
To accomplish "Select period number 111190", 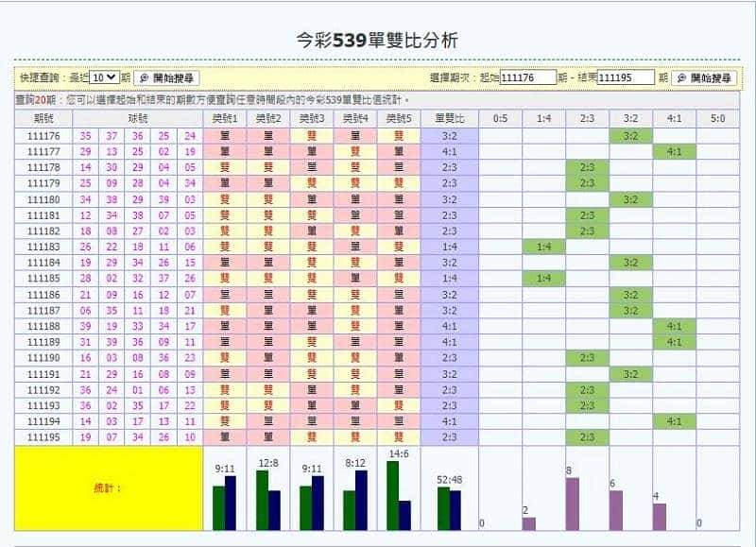I will click(43, 358).
